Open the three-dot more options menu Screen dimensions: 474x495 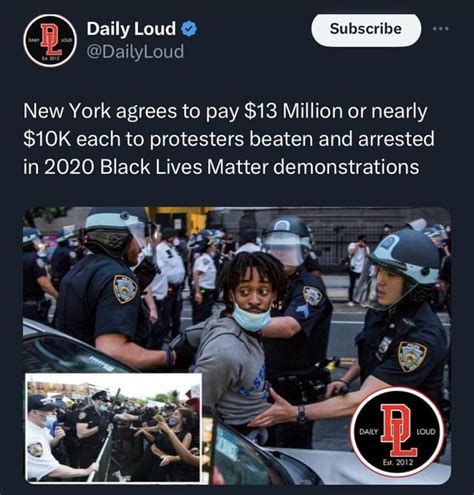441,29
